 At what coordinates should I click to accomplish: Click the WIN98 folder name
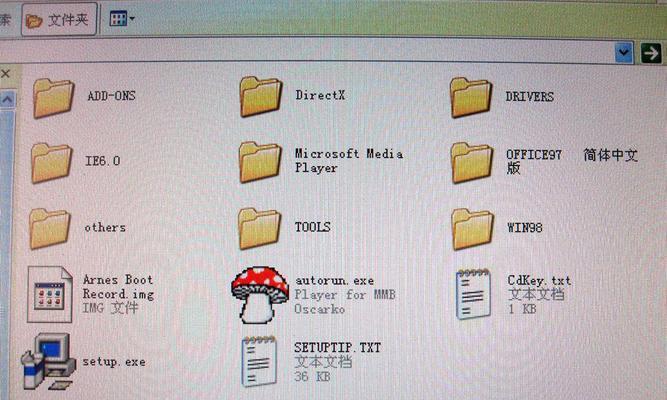tap(525, 228)
